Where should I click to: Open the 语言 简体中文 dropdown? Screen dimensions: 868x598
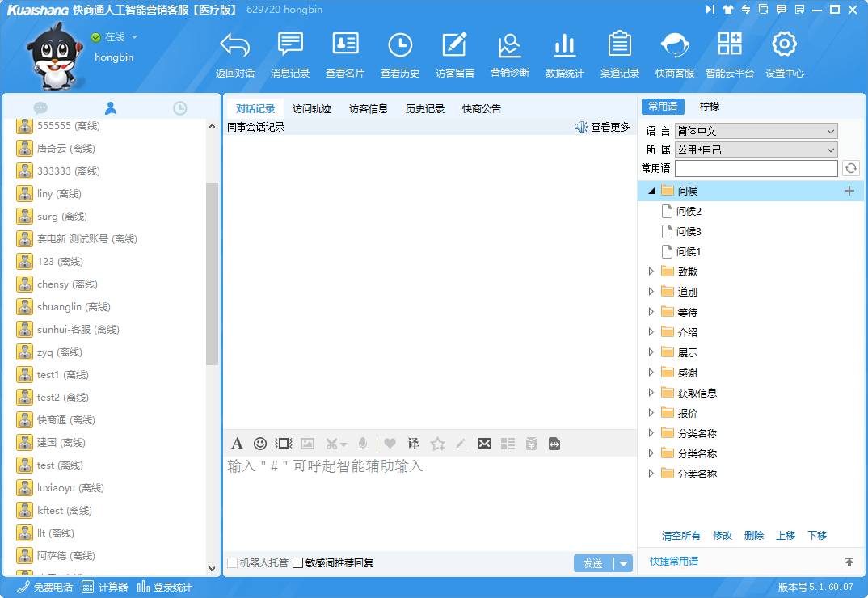coord(756,131)
